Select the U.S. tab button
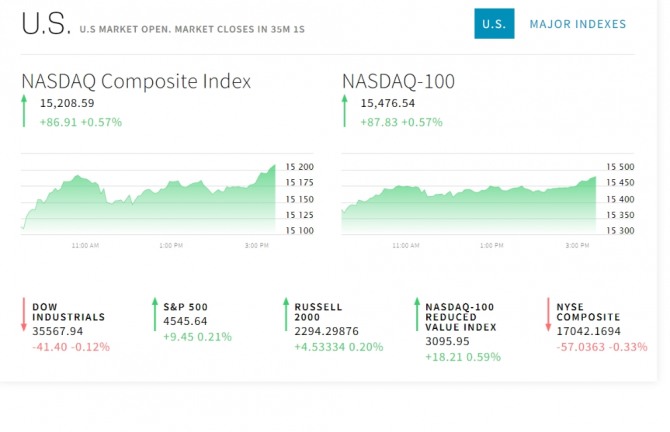This screenshot has width=670, height=432. (494, 24)
